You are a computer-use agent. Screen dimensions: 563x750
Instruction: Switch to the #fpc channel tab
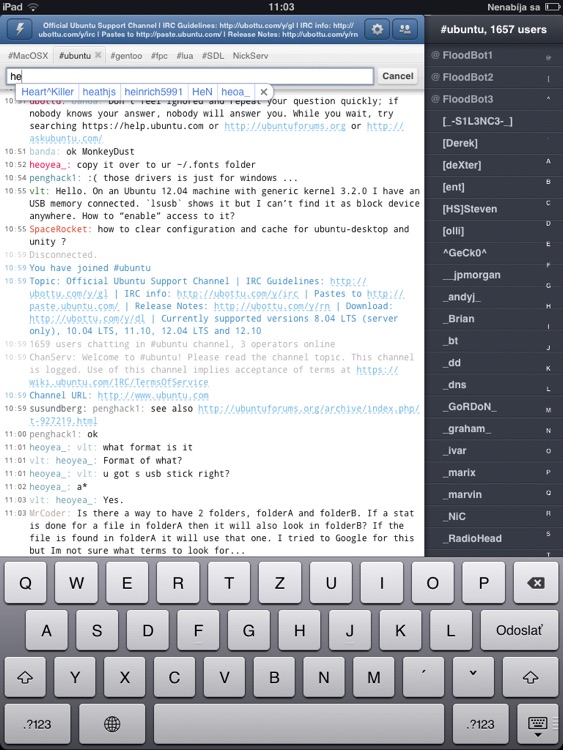point(159,55)
